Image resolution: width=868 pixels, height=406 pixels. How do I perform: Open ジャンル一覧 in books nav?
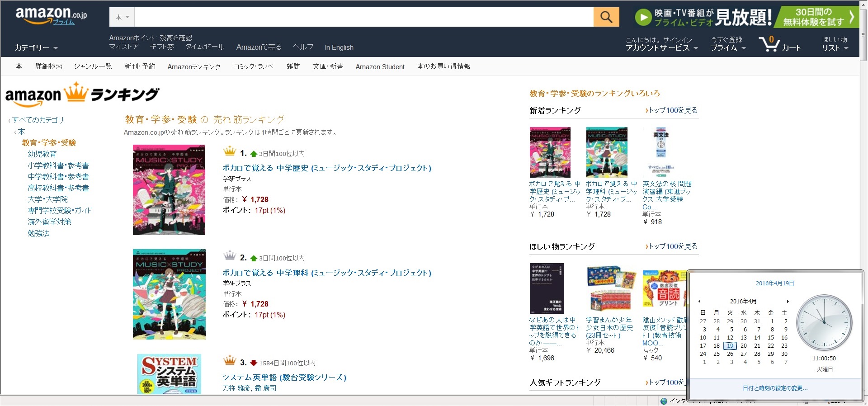coord(93,66)
